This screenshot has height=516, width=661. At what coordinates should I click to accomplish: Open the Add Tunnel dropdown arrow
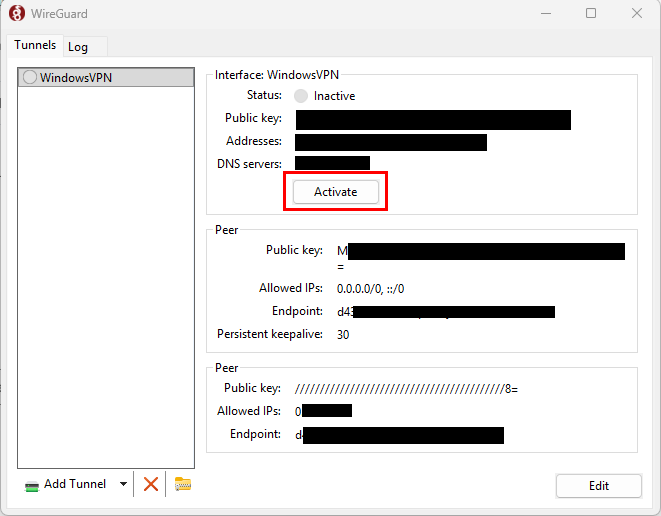tap(123, 484)
